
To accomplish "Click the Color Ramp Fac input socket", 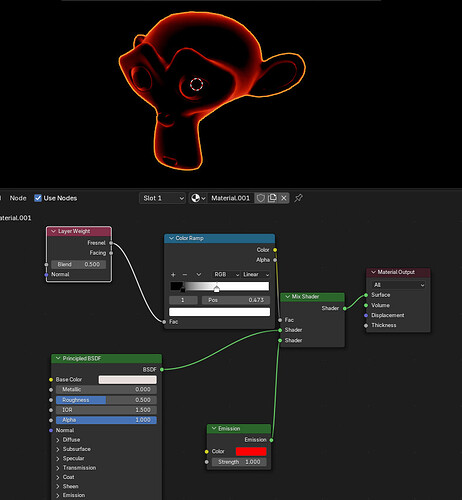I will 164,322.
